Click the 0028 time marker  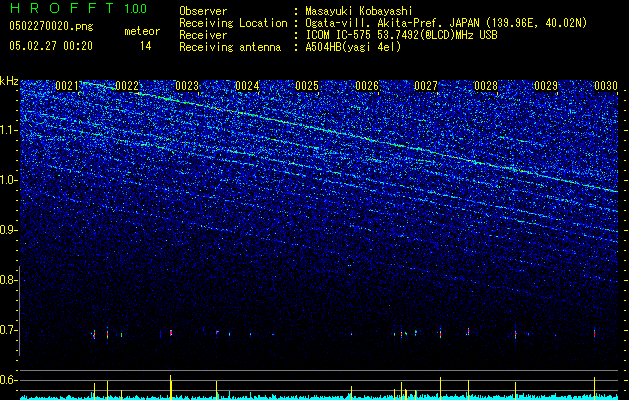click(486, 86)
